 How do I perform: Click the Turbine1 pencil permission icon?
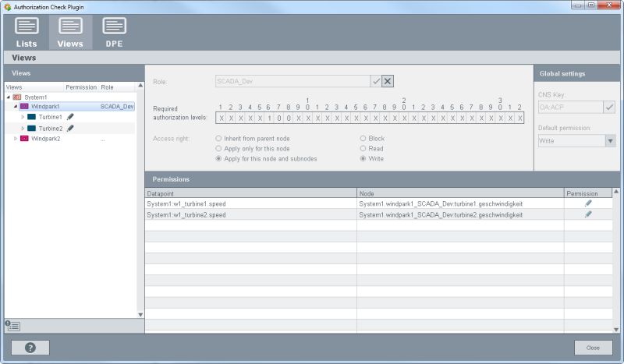[70, 117]
